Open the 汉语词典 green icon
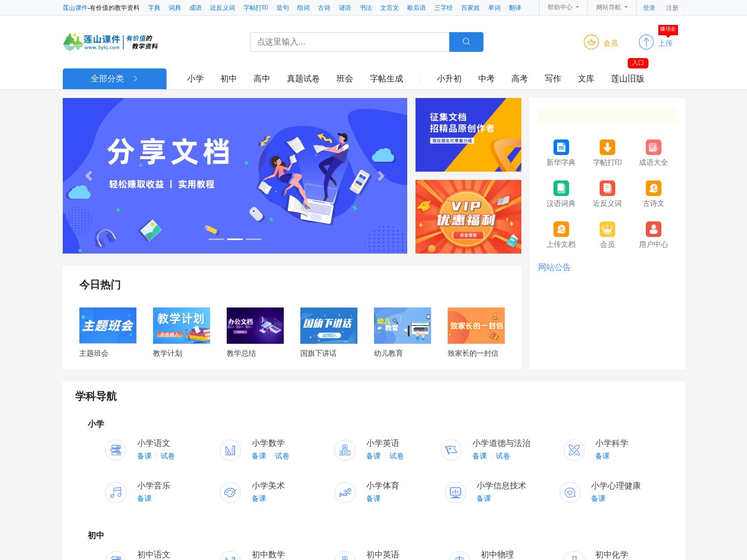The image size is (747, 560). 561,188
